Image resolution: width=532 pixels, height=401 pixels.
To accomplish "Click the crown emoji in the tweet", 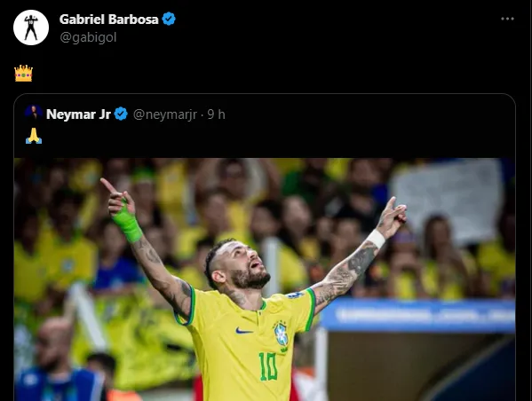I will click(23, 74).
